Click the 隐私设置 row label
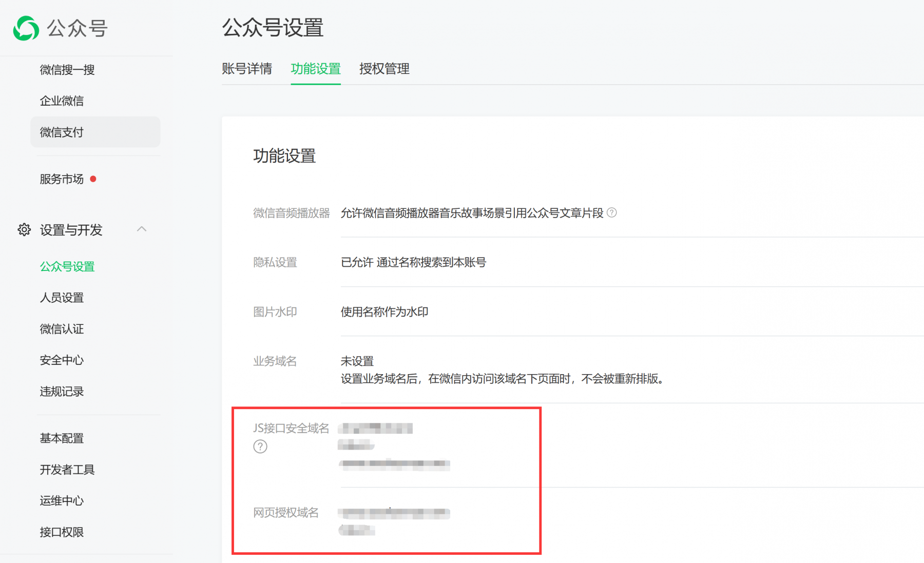 (x=275, y=262)
